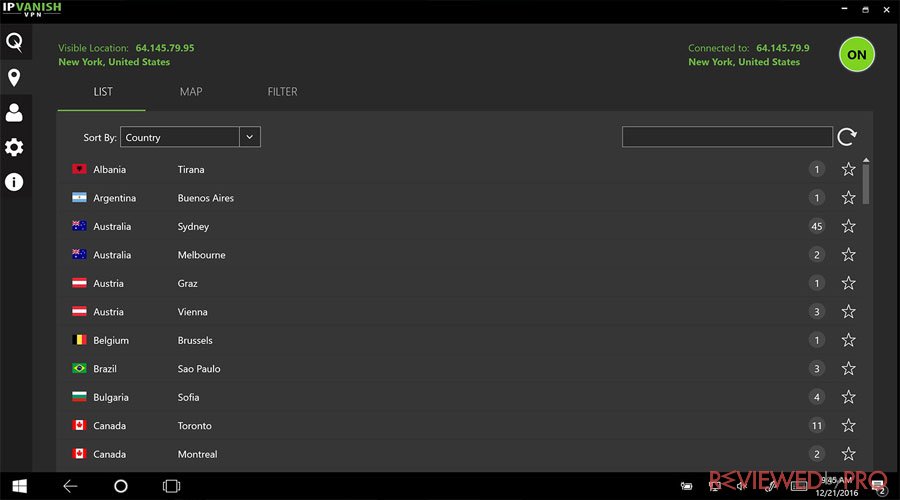Click the Sort By Country combo box

(x=190, y=137)
